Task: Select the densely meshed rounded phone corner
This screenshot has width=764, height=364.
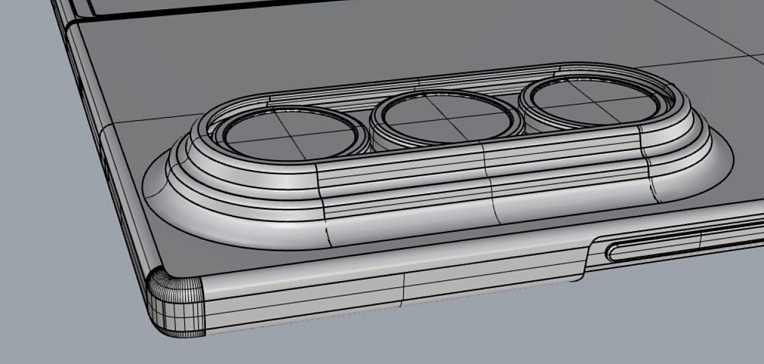Action: [x=175, y=302]
